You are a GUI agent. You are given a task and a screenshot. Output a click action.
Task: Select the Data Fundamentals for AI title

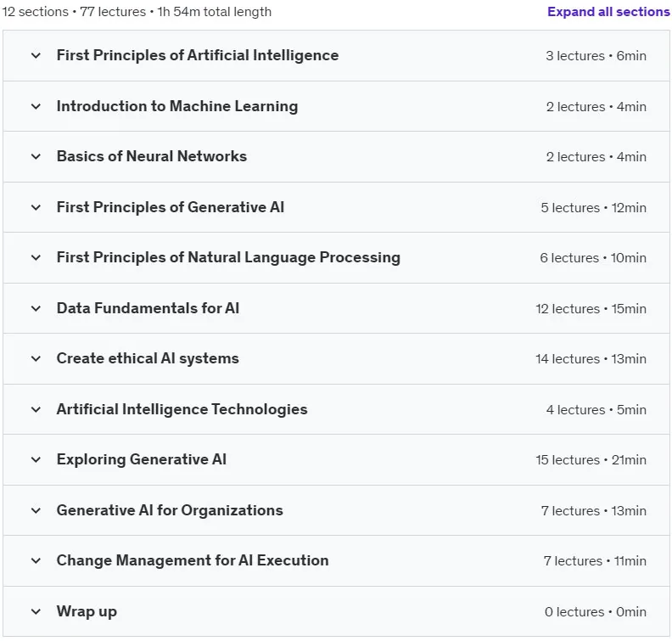(x=148, y=308)
